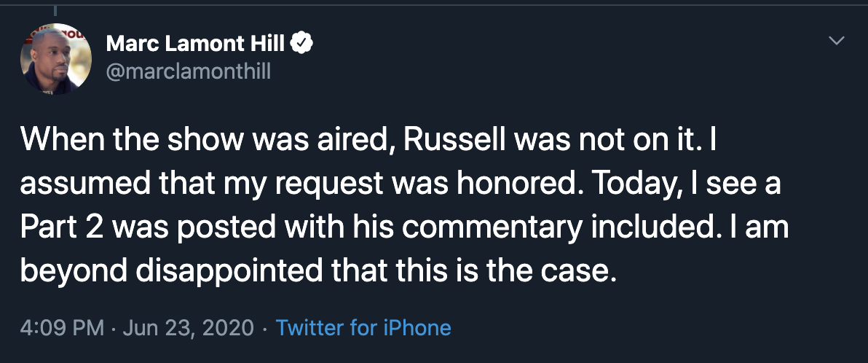Image resolution: width=868 pixels, height=363 pixels.
Task: Open the tweet options chevron menu
Action: [x=837, y=41]
